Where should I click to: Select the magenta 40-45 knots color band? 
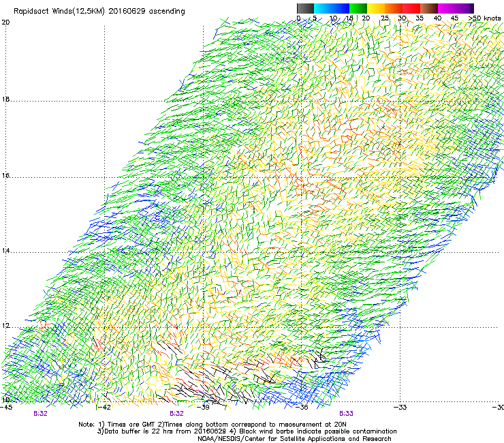pyautogui.click(x=447, y=8)
